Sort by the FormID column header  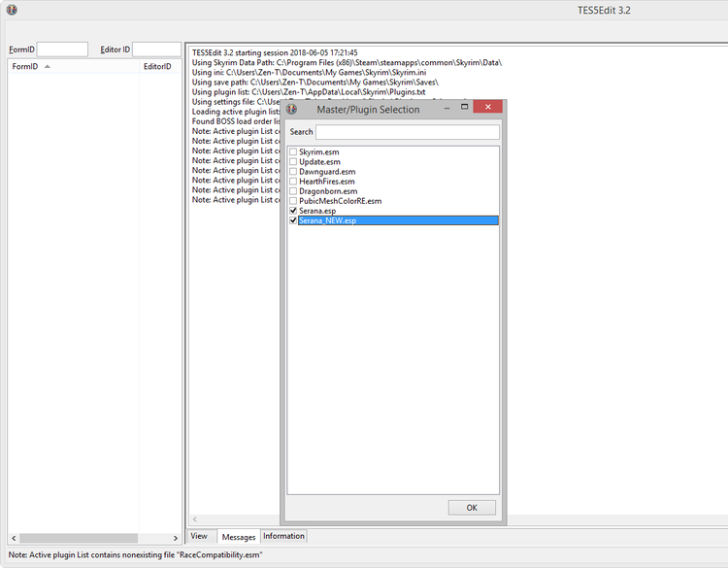(x=75, y=66)
